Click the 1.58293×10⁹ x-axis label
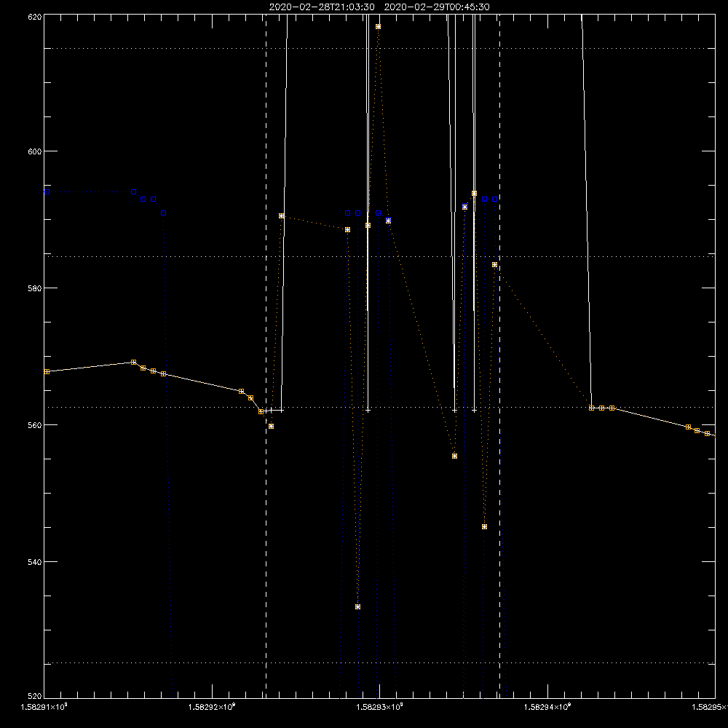Viewport: 728px width, 728px height. click(x=380, y=707)
